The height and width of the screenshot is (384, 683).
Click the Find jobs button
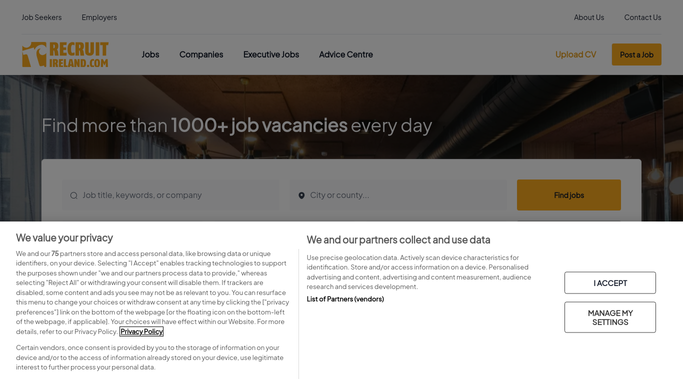(x=569, y=195)
